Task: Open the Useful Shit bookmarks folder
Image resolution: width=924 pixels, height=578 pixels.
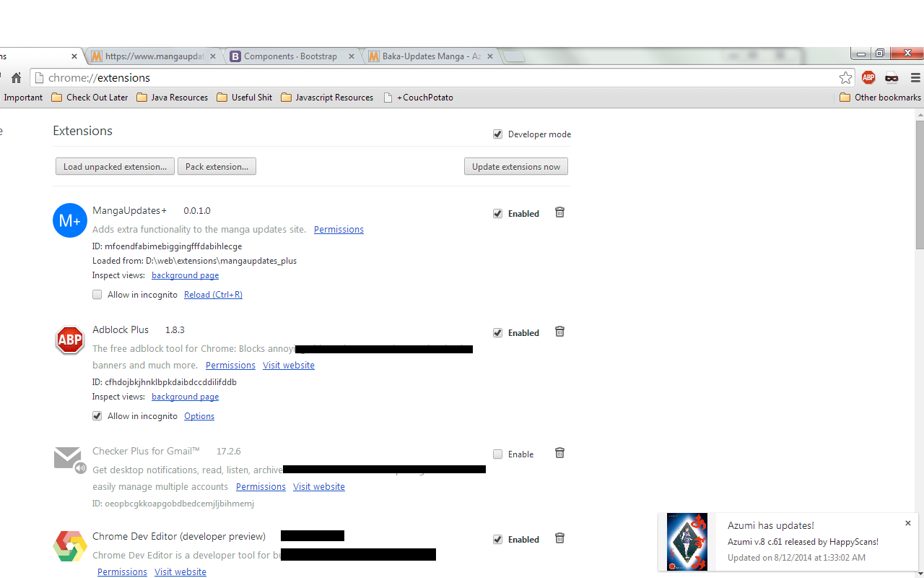Action: coord(244,98)
